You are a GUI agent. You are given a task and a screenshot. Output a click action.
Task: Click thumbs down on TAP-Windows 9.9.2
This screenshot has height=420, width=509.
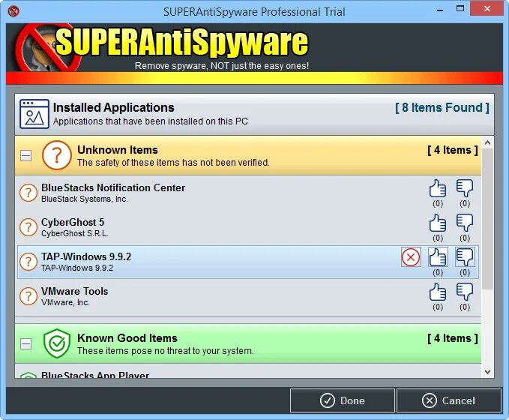(465, 257)
